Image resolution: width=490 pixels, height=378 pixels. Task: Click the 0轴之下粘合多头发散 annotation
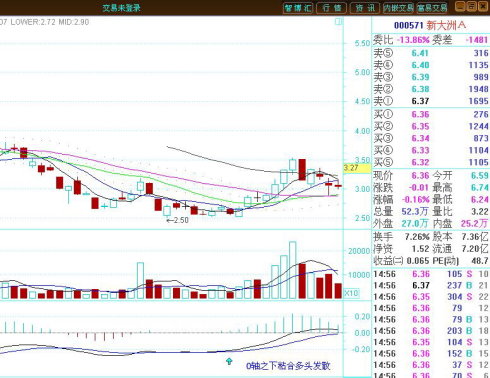click(288, 366)
